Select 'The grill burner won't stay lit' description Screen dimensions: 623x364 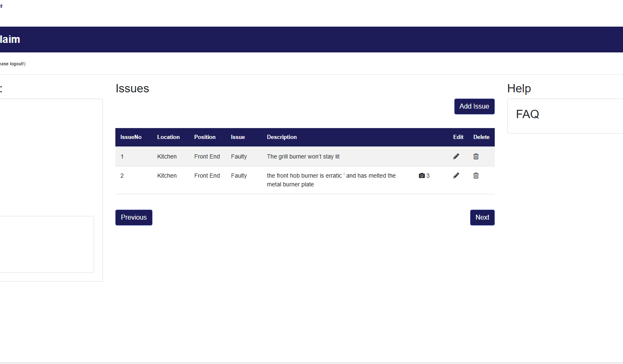[x=303, y=157]
